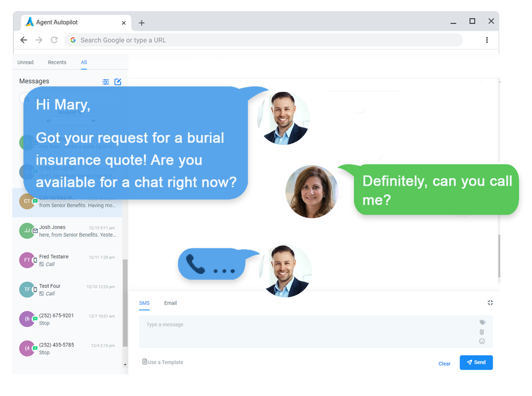Reload the page with the refresh icon

pos(54,40)
